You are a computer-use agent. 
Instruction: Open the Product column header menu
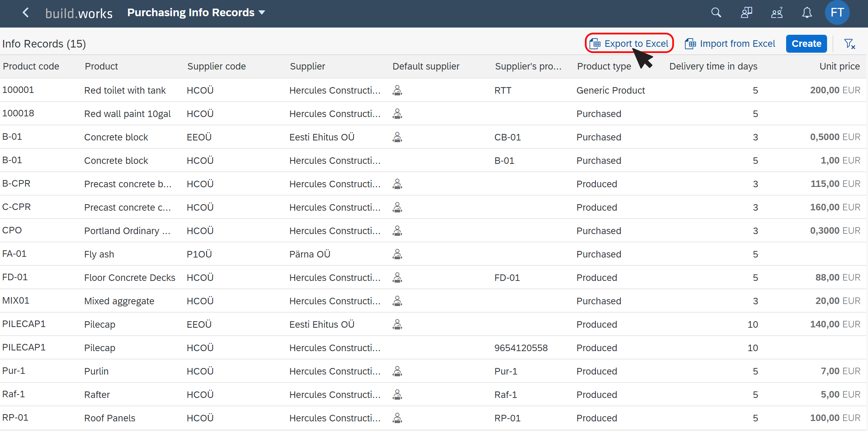pyautogui.click(x=101, y=66)
